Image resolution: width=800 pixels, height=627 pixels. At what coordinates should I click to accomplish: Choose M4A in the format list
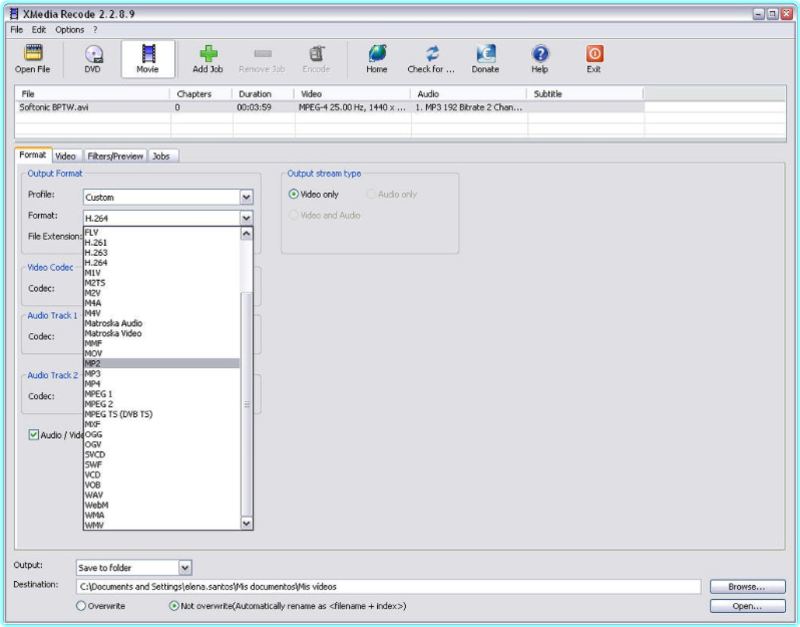click(161, 303)
